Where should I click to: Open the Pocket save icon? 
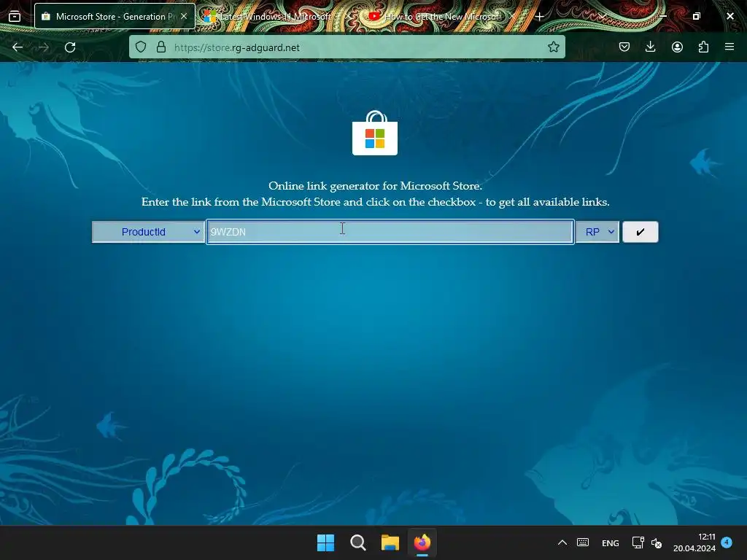[624, 47]
